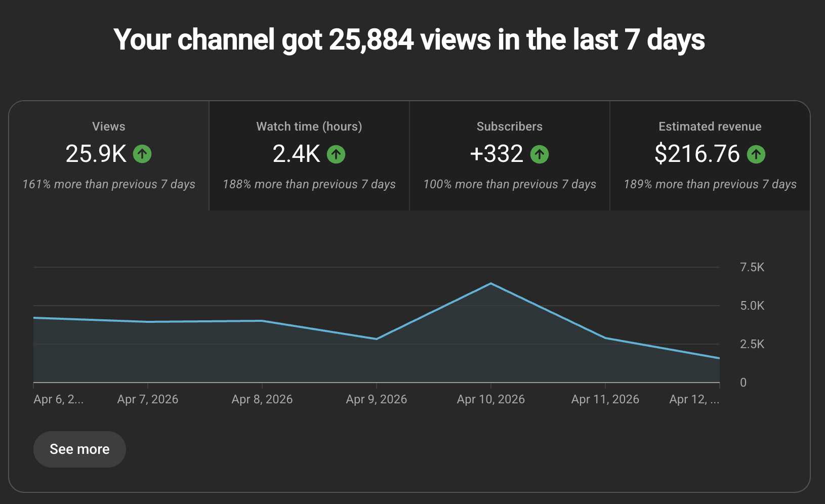Click the 25.9K views figure
The height and width of the screenshot is (504, 825).
tap(97, 154)
